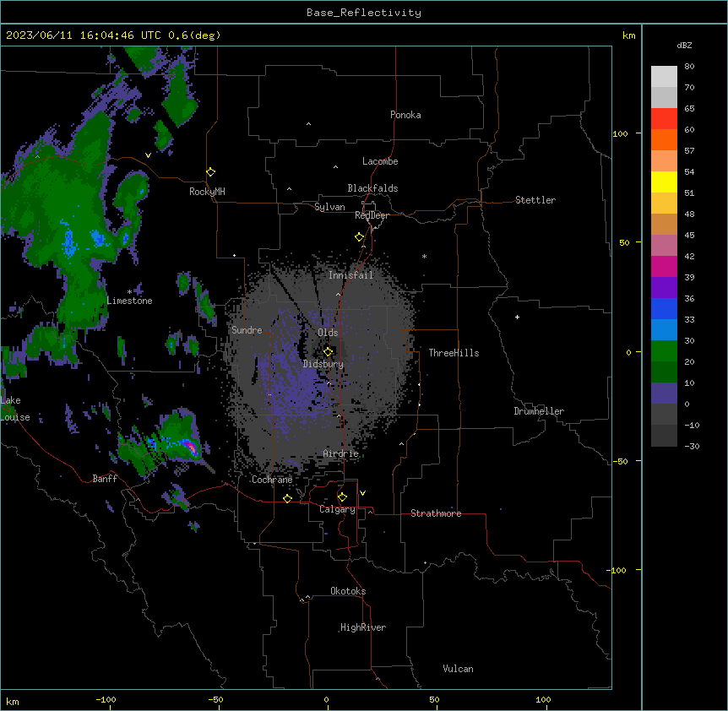Select the magenta swatch in the dBZ legend
The height and width of the screenshot is (711, 728).
coord(664,266)
